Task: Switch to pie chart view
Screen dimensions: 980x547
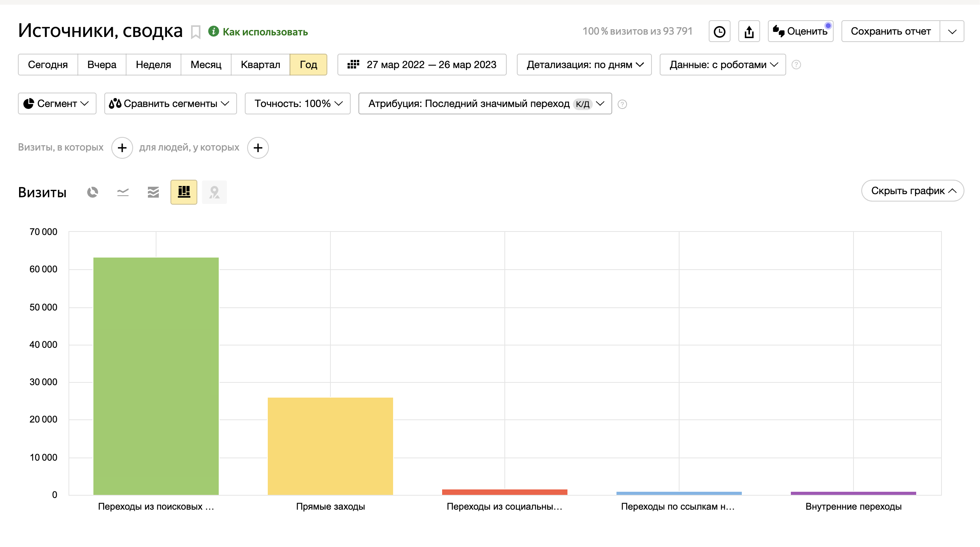Action: (x=93, y=192)
